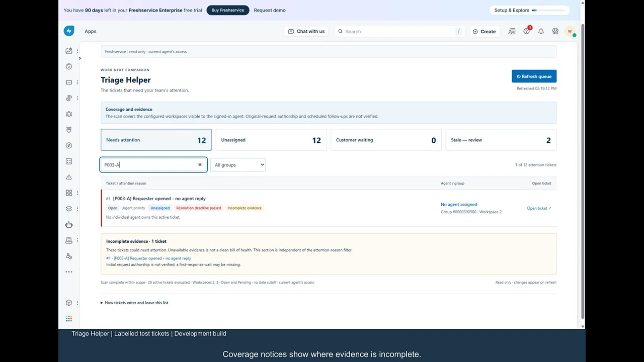Screen dimensions: 644x362
Task: Click the Buy Freshservice button
Action: [228, 10]
